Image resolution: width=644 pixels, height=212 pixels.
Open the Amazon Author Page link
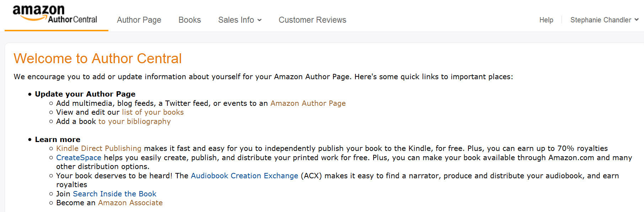click(308, 103)
